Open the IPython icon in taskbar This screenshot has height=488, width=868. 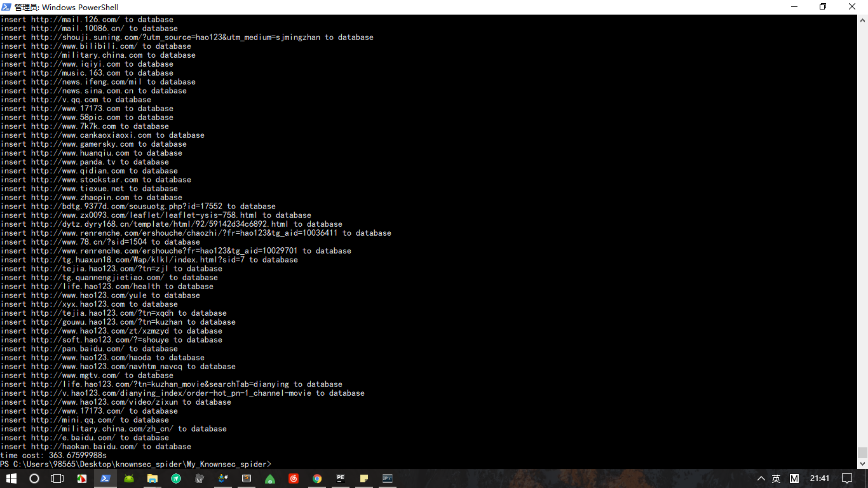(388, 478)
